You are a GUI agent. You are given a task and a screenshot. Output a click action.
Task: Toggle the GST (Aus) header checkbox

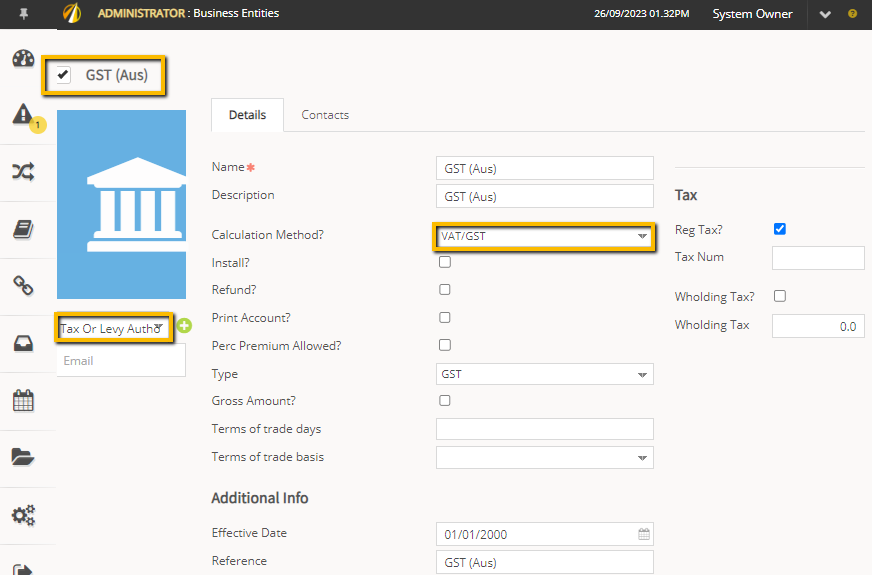click(x=63, y=75)
